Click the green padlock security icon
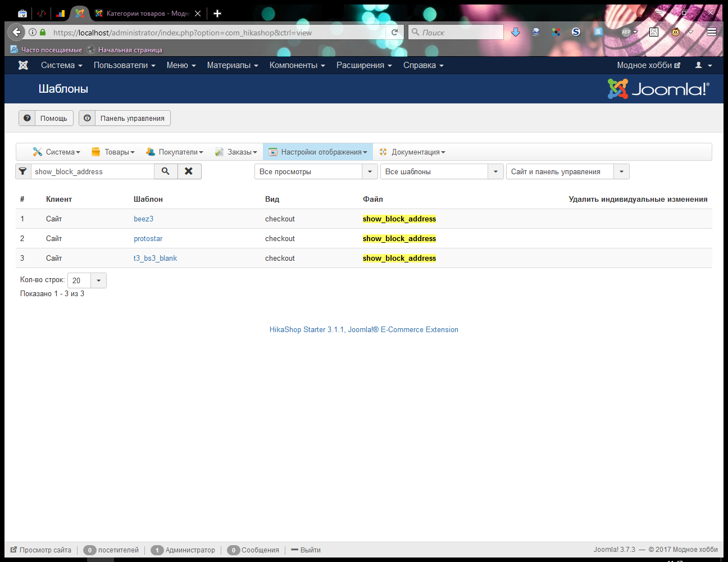Screen dimensions: 728x562 pyautogui.click(x=43, y=33)
